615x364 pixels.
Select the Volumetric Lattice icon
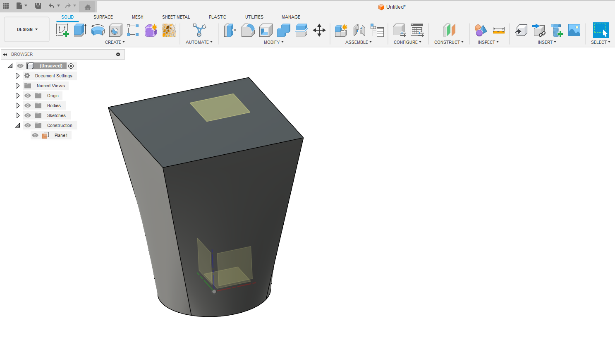[169, 30]
